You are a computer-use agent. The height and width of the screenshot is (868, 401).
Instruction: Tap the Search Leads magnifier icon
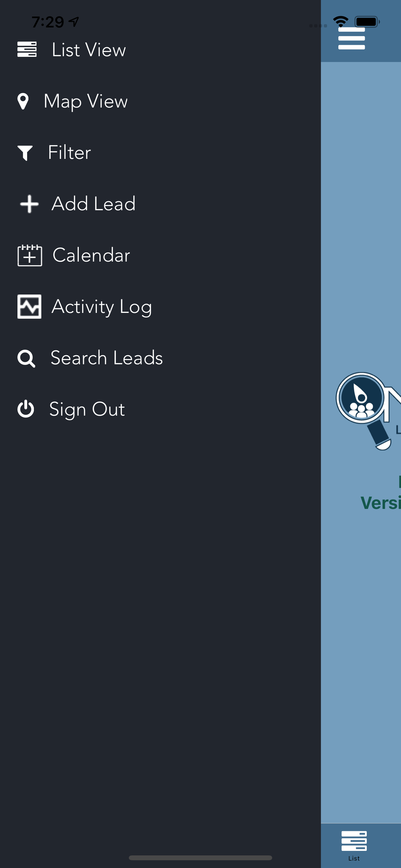pyautogui.click(x=26, y=358)
